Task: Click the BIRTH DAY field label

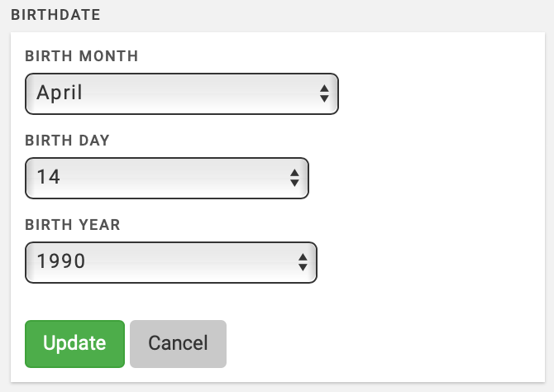Action: (x=68, y=141)
